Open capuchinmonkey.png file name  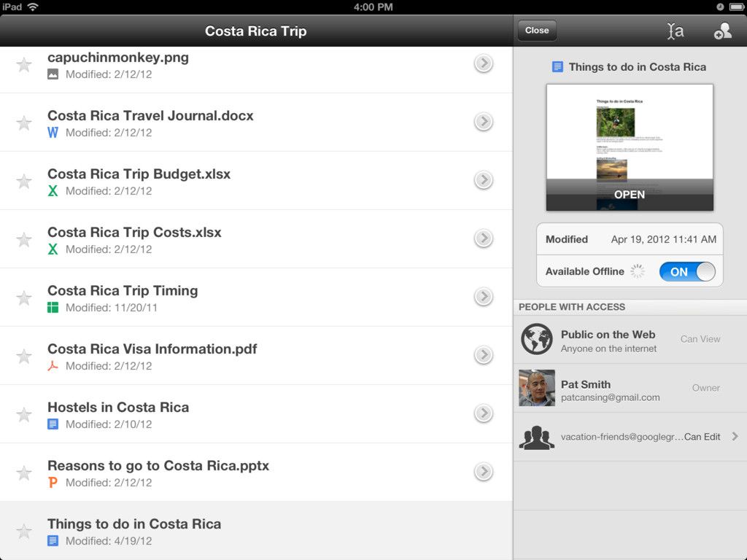[118, 57]
